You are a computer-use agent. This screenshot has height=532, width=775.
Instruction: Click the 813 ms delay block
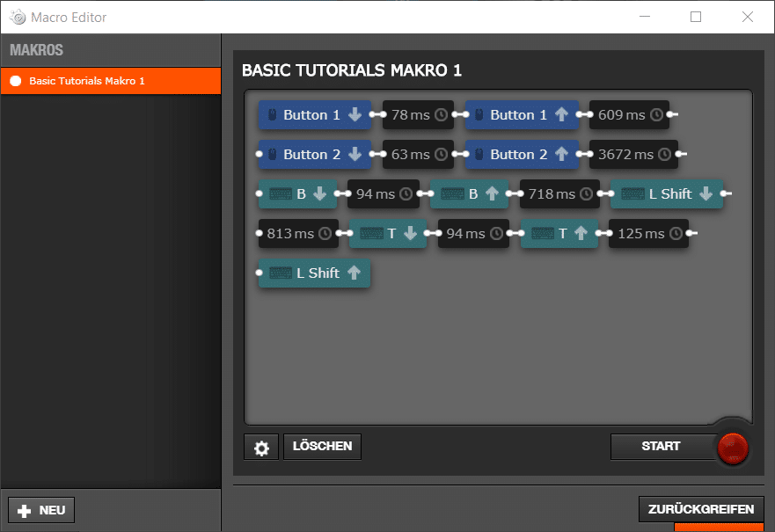[298, 234]
